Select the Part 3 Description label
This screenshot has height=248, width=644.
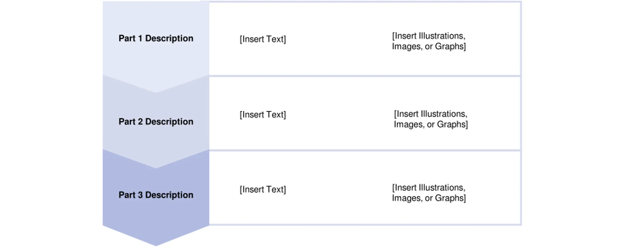(x=156, y=195)
